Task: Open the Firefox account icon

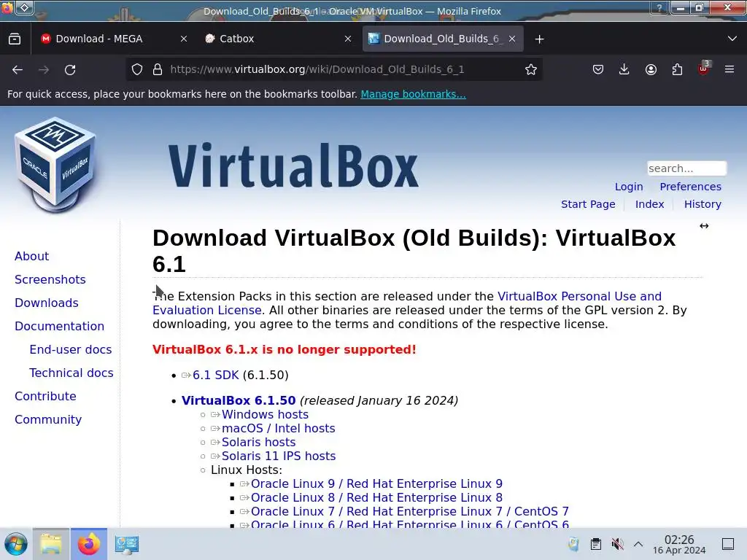Action: 651,69
